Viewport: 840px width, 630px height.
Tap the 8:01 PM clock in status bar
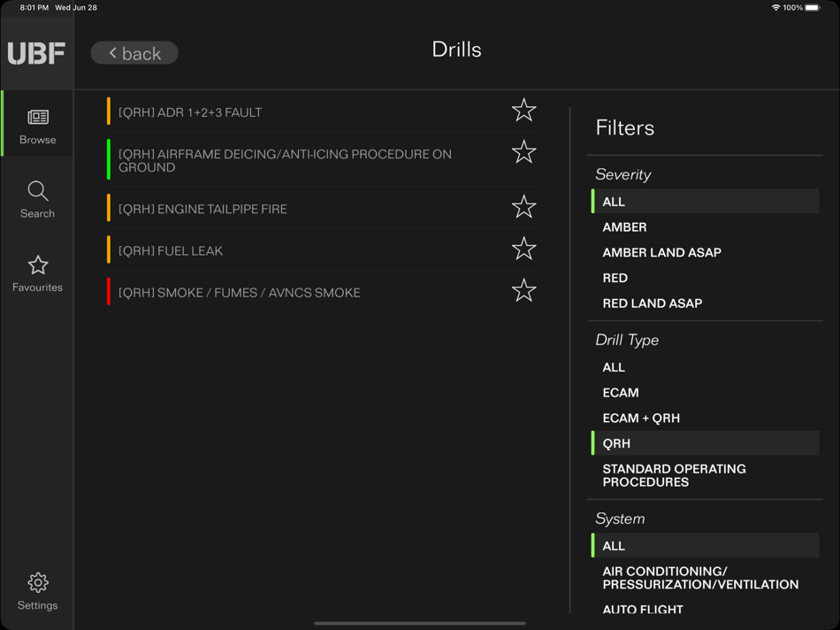(34, 7)
